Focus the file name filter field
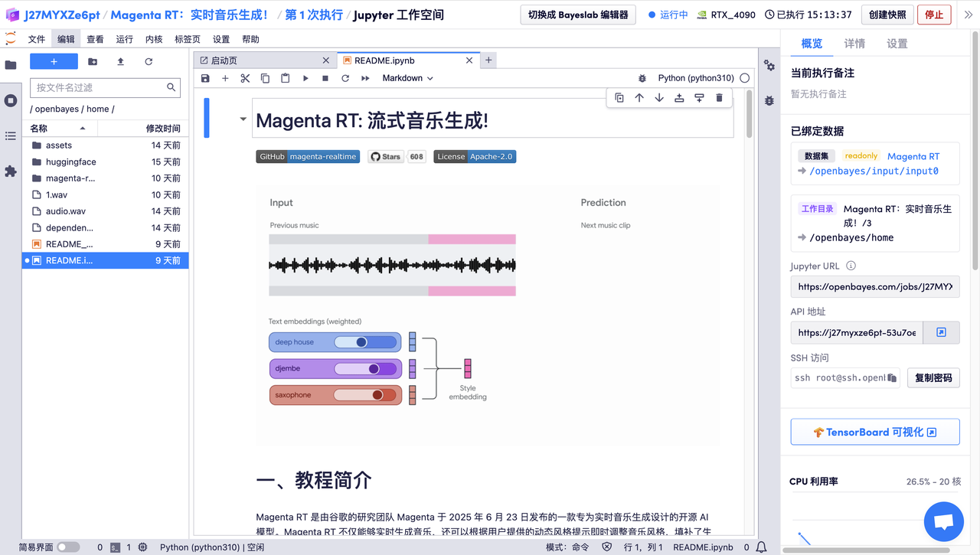Screen dimensions: 980x555 105,87
